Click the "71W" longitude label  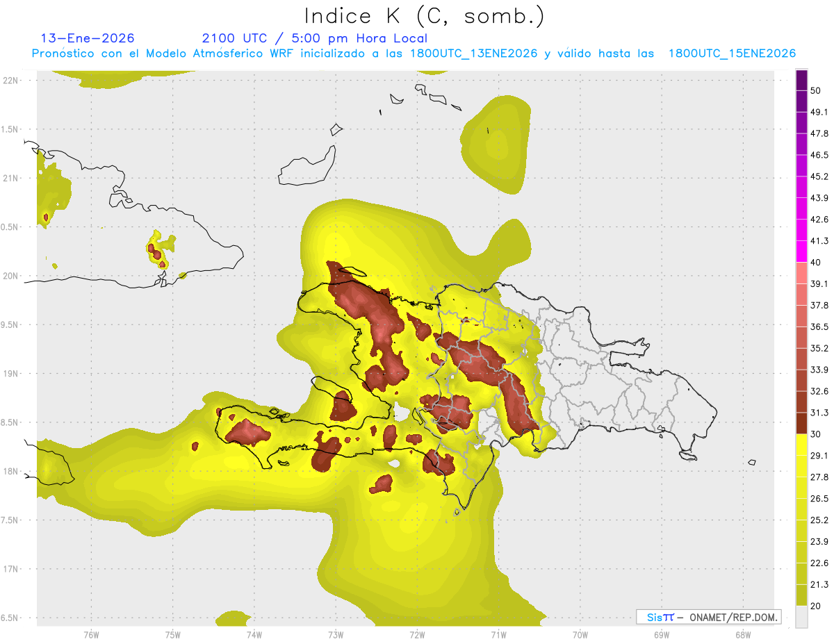coord(498,634)
